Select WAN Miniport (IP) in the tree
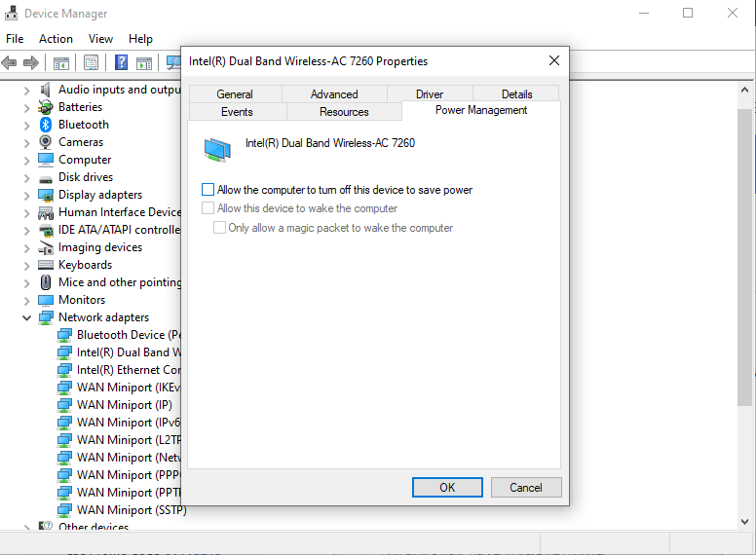Image resolution: width=756 pixels, height=555 pixels. pos(125,405)
